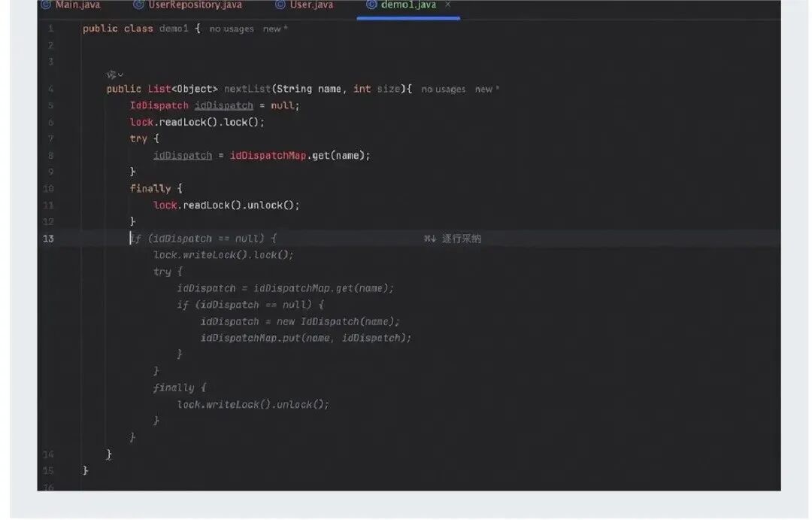Click the 'IdDispatch' type on line 5

[x=159, y=106]
